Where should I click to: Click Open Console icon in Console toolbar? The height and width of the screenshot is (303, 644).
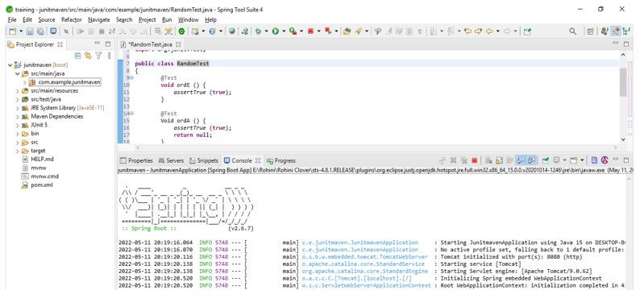tap(574, 160)
